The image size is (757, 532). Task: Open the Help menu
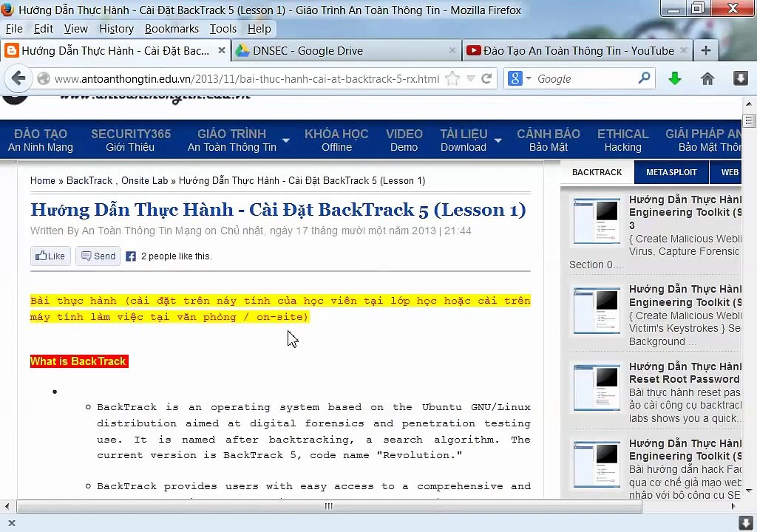pyautogui.click(x=259, y=29)
